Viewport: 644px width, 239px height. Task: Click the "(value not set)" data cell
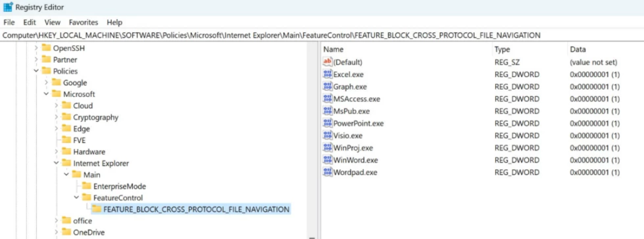click(x=593, y=62)
